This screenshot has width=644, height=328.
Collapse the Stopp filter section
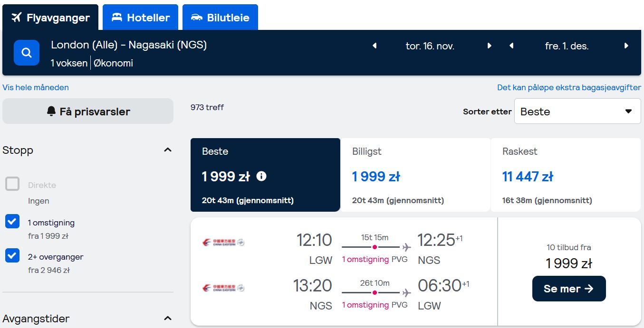click(167, 150)
